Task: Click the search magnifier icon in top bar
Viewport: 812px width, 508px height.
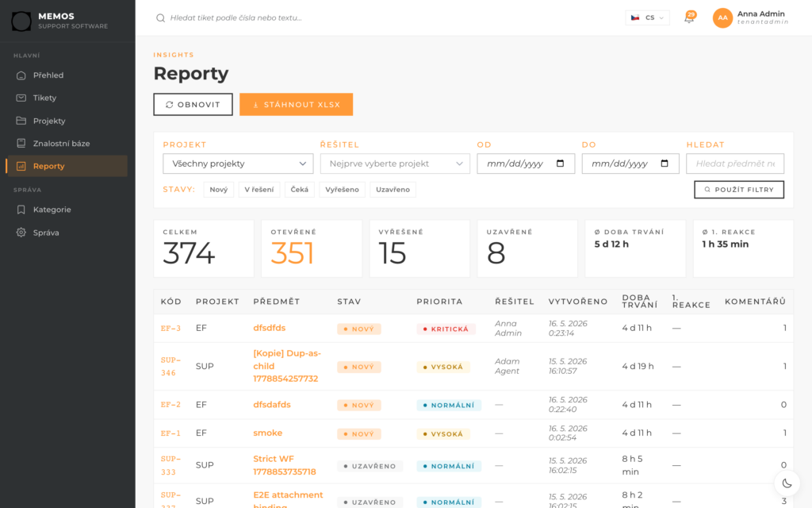Action: [x=160, y=18]
